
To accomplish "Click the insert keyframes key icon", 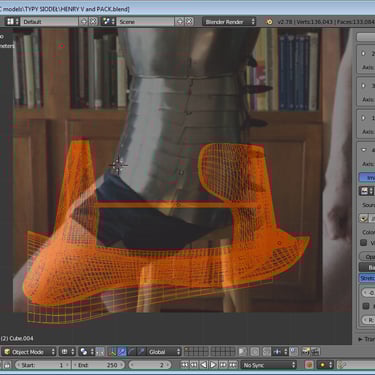I will (341, 365).
